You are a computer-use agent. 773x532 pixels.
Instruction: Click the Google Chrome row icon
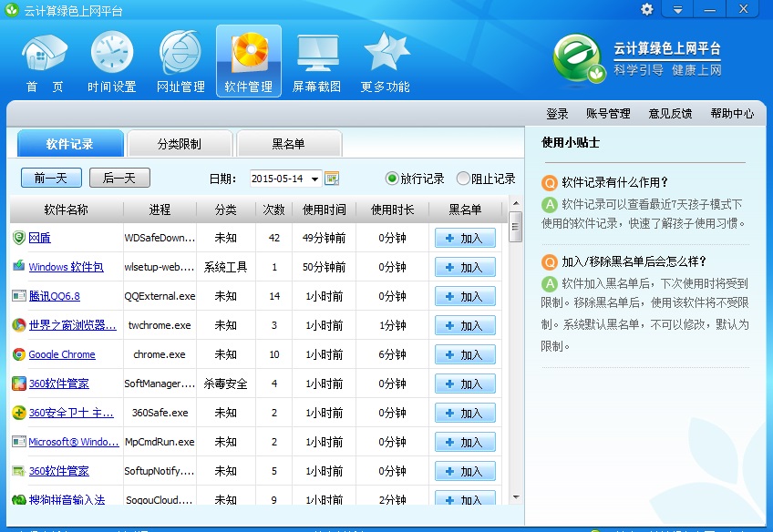(x=19, y=354)
